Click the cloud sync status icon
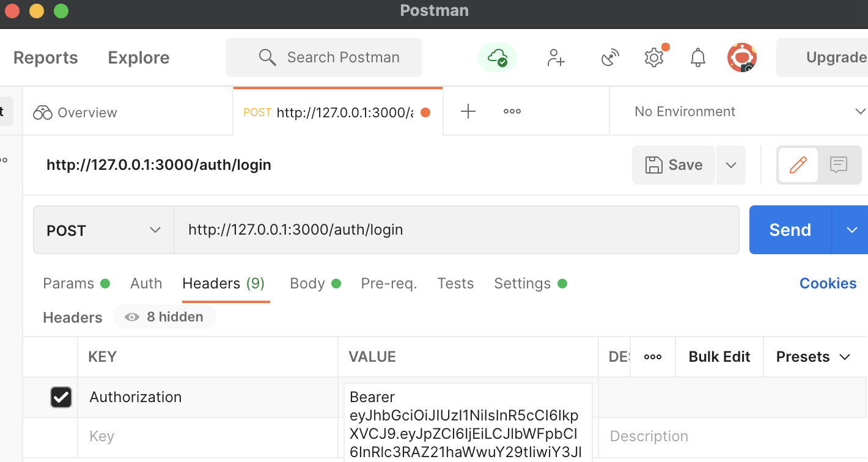This screenshot has height=462, width=868. point(497,57)
